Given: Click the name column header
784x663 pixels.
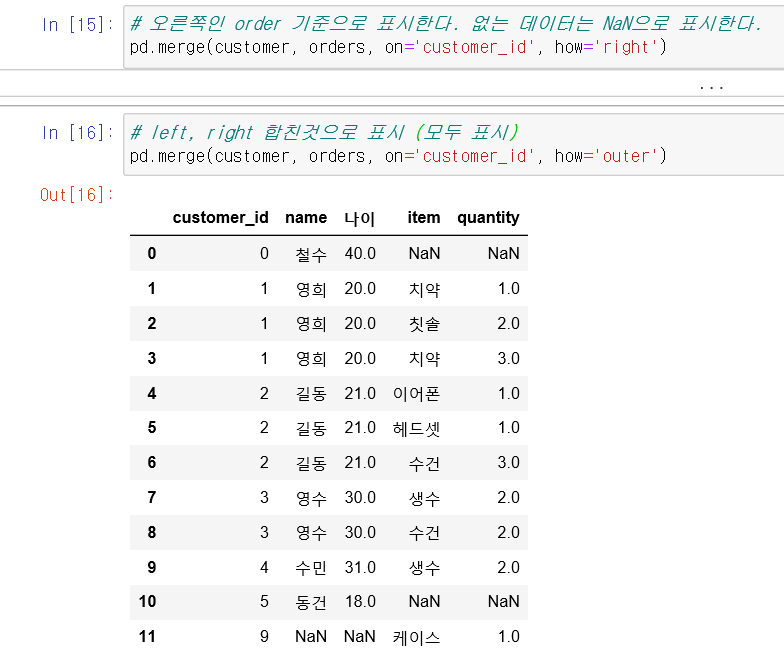Looking at the screenshot, I should point(306,218).
